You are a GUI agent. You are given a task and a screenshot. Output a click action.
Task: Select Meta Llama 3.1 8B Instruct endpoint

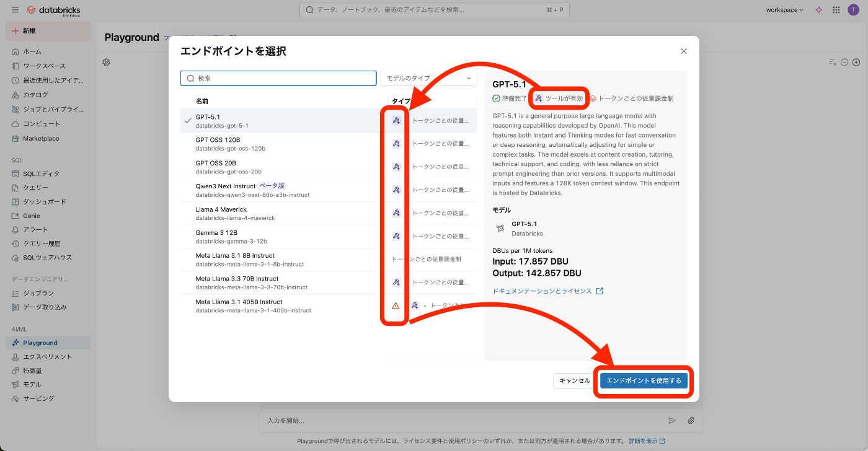click(329, 260)
